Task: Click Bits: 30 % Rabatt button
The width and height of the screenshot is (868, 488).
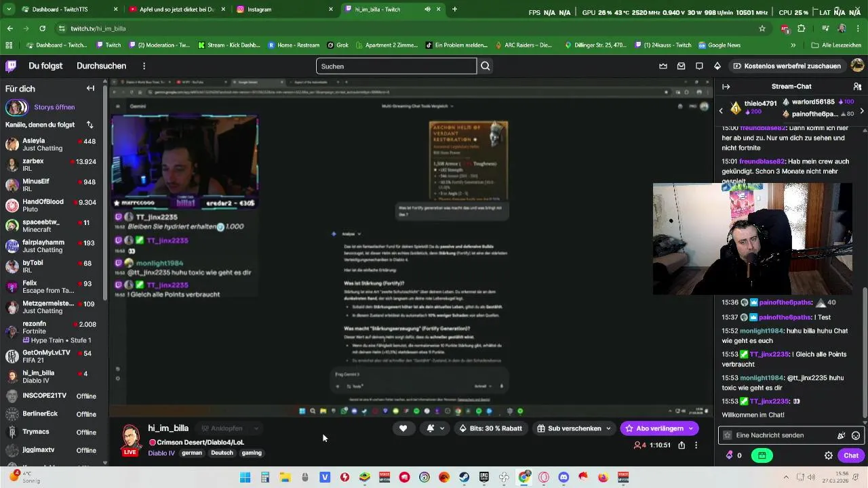Action: click(x=490, y=428)
